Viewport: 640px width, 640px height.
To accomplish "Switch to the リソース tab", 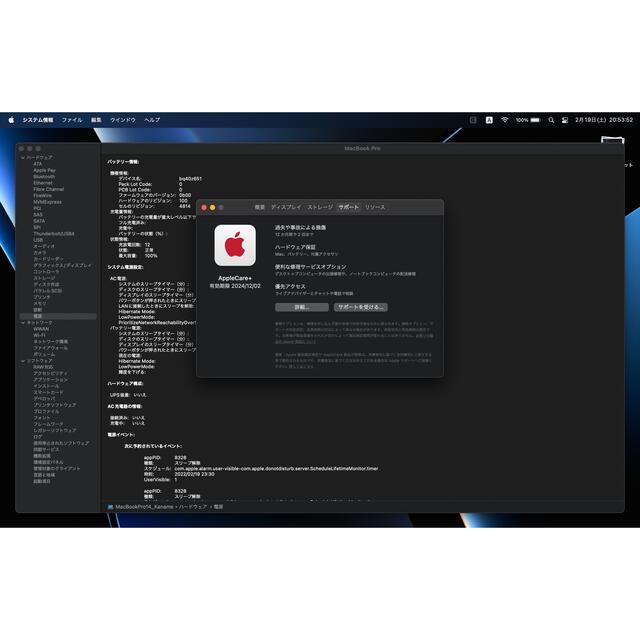I will tap(375, 207).
